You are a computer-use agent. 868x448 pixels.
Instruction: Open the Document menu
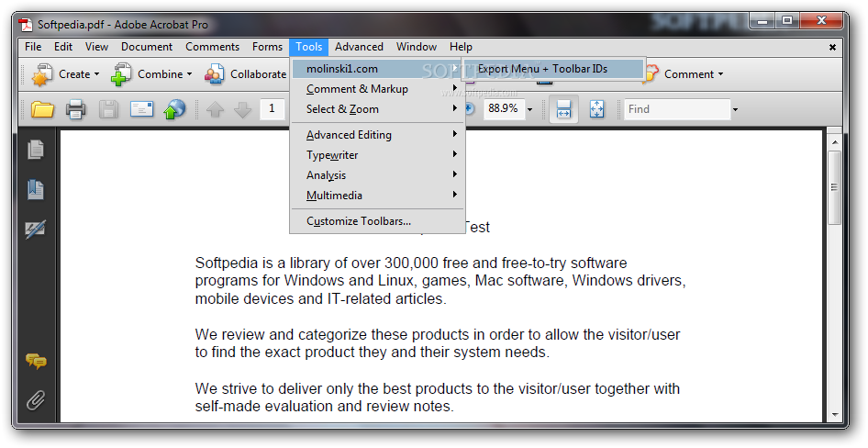pos(147,47)
